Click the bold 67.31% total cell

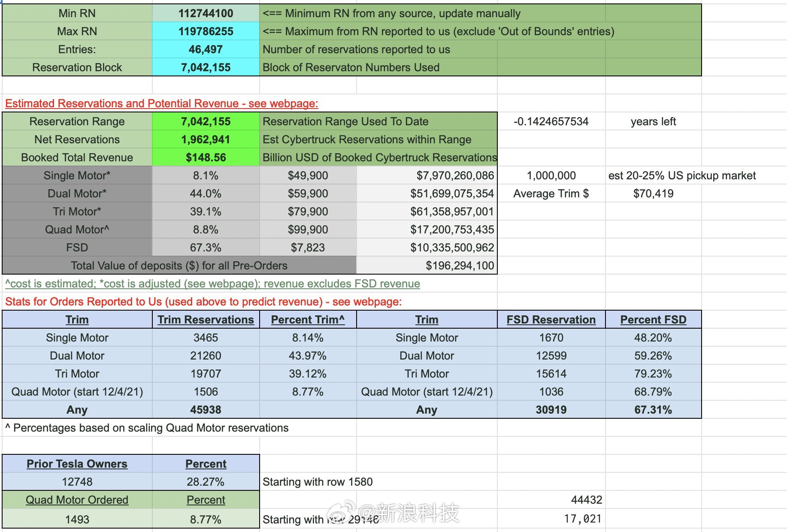(653, 410)
